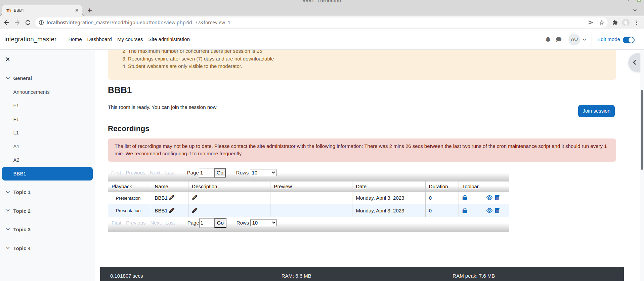Focus the top Page number field
The width and height of the screenshot is (644, 281).
[206, 173]
